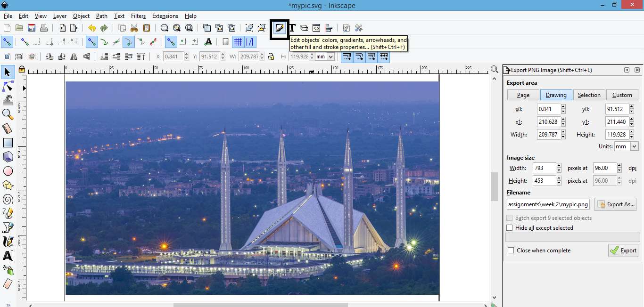644x307 pixels.
Task: Set export area to Drawing
Action: [556, 95]
